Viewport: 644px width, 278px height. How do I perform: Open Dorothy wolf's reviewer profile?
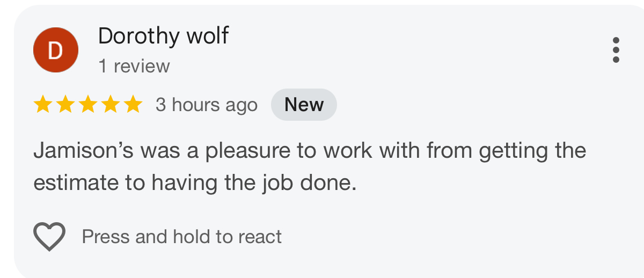point(163,36)
